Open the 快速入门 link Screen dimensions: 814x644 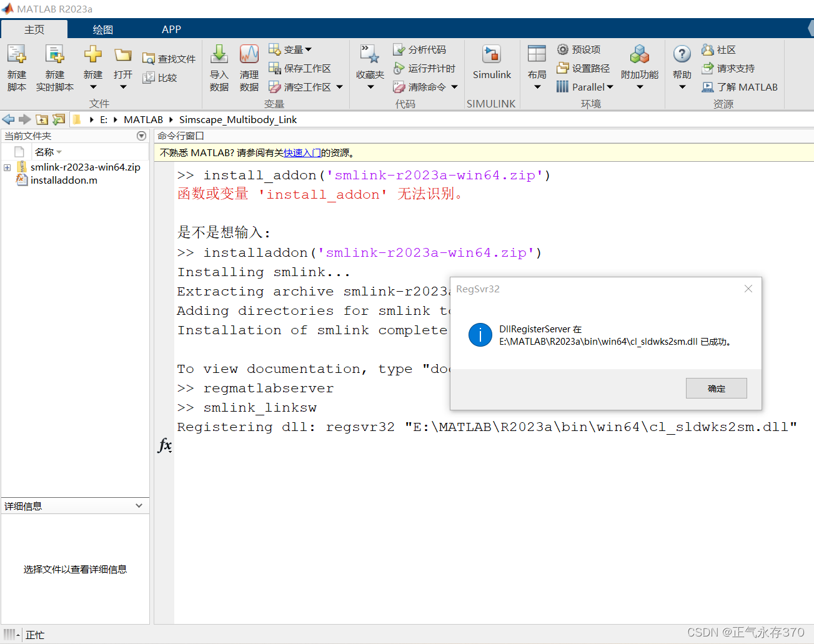click(x=302, y=152)
